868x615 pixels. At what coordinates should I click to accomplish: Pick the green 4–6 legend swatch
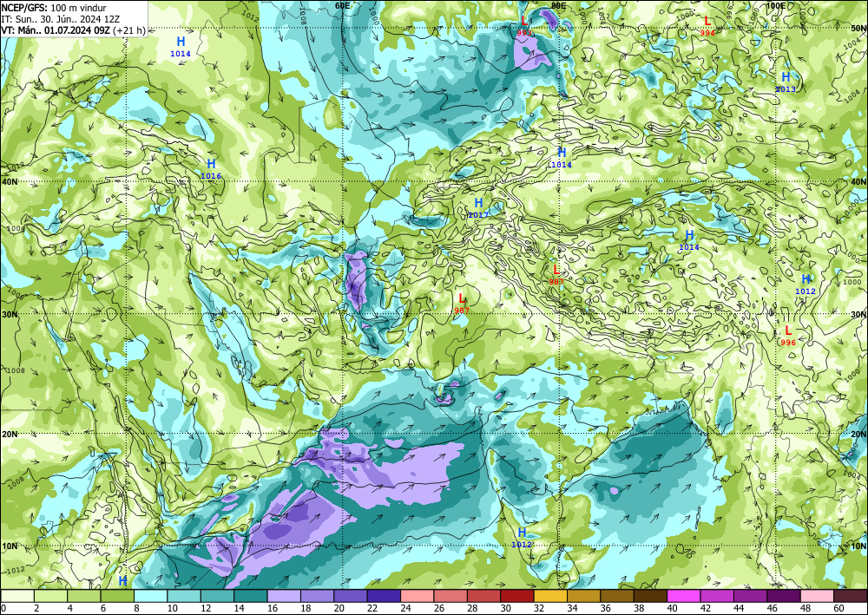pos(84,596)
